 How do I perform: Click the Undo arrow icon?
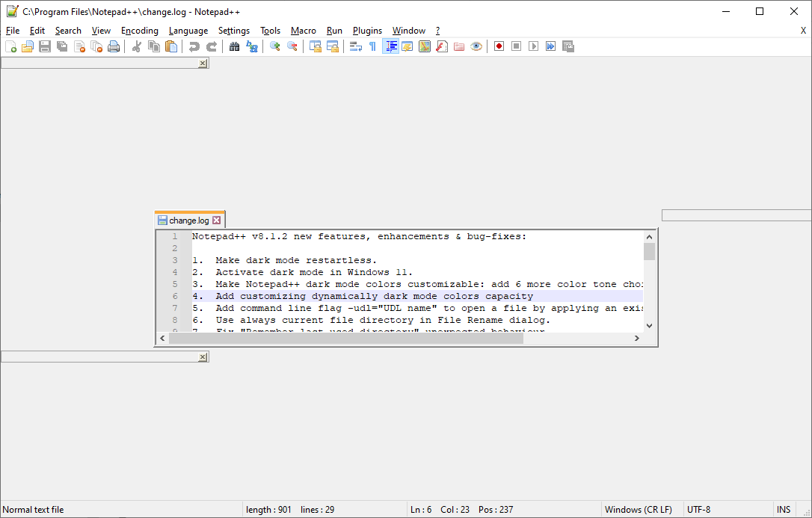click(194, 46)
